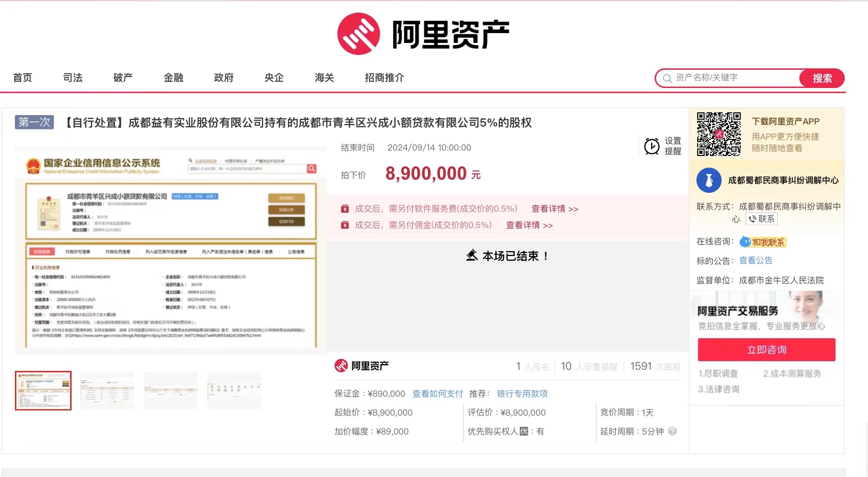This screenshot has width=868, height=477.
Task: Select the third image thumbnail
Action: pyautogui.click(x=171, y=390)
